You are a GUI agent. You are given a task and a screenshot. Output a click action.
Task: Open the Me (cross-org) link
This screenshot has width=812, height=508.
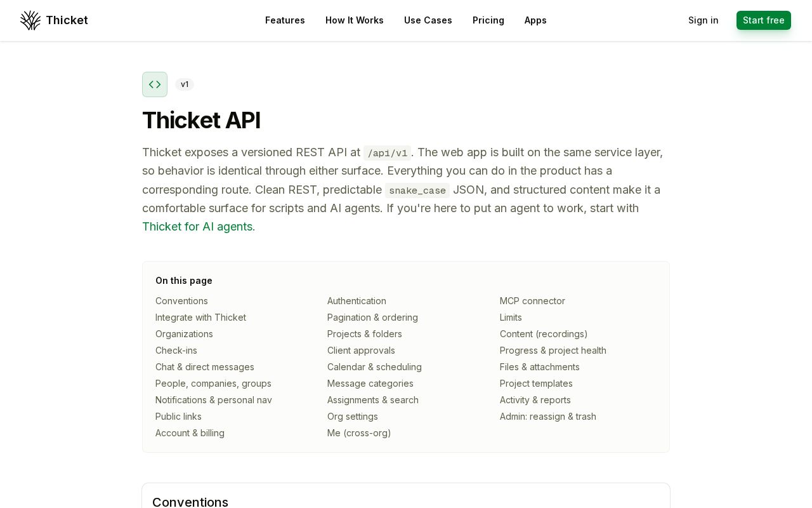click(x=359, y=433)
